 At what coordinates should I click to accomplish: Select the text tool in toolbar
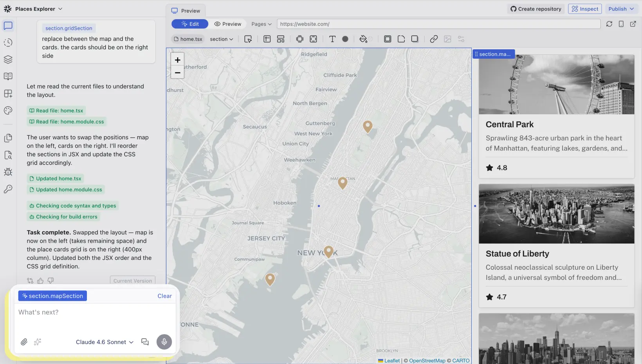(332, 39)
